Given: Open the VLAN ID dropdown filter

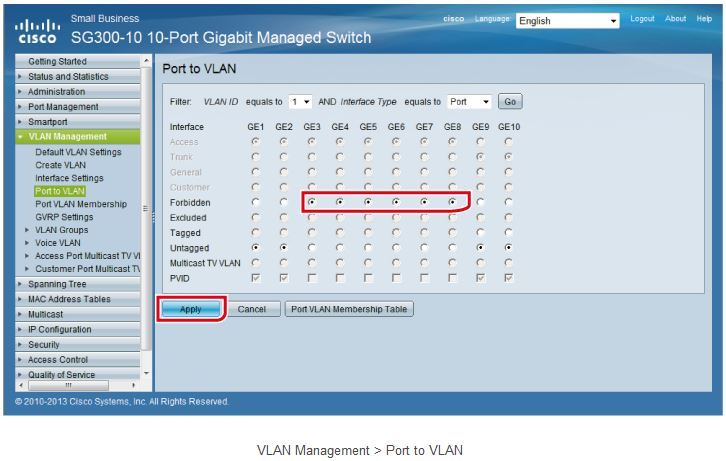Looking at the screenshot, I should (300, 102).
